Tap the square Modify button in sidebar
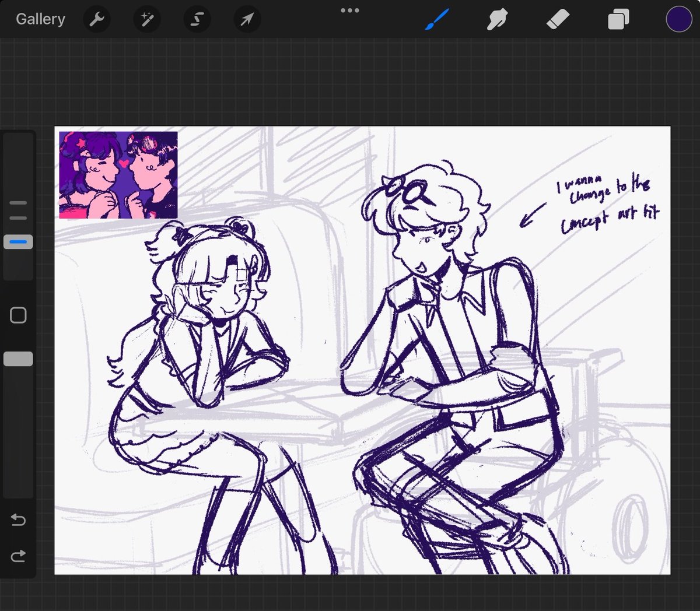 tap(18, 315)
